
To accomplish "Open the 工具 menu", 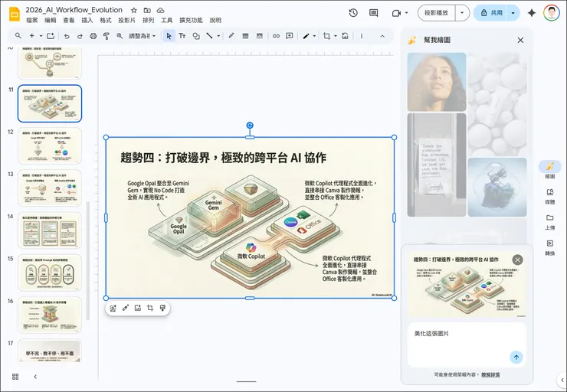I will click(x=167, y=20).
